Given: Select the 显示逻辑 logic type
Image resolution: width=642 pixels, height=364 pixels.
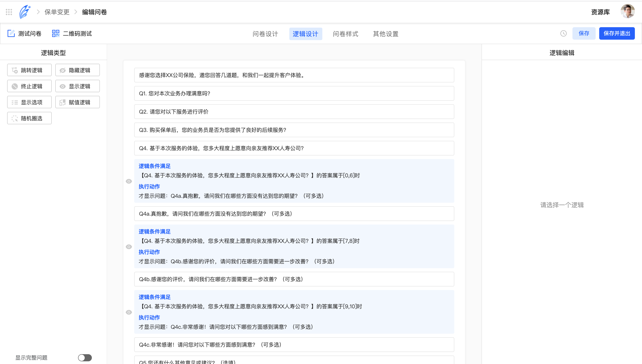Looking at the screenshot, I should point(78,86).
